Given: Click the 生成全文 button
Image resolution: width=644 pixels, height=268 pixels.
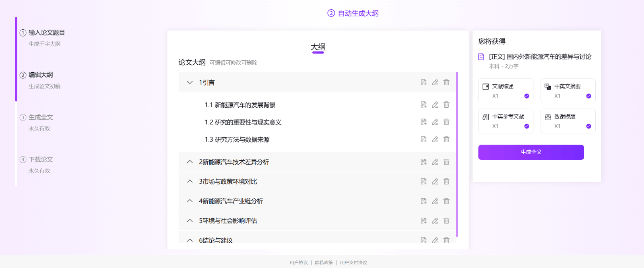Looking at the screenshot, I should click(x=531, y=152).
